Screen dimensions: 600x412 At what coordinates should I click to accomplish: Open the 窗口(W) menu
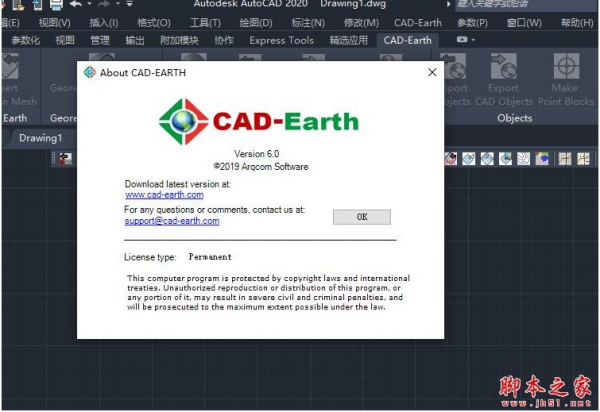tap(524, 23)
